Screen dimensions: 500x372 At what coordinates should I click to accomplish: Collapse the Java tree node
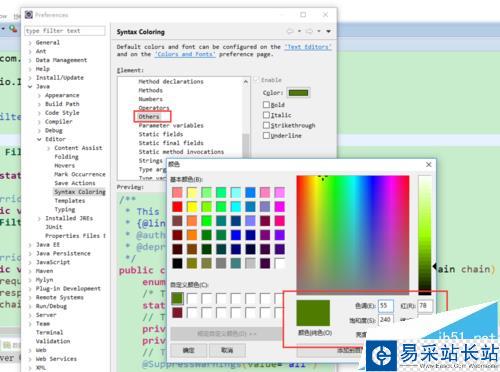(30, 87)
